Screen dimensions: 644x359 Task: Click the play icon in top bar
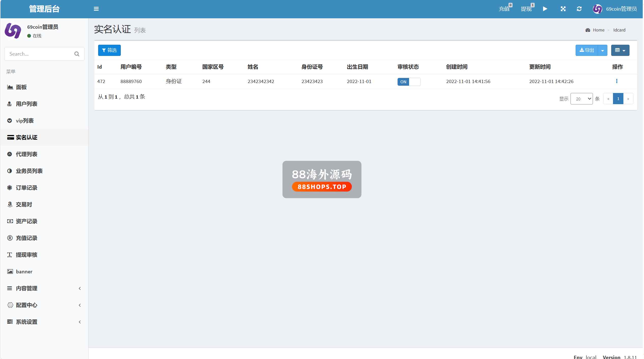pos(545,9)
